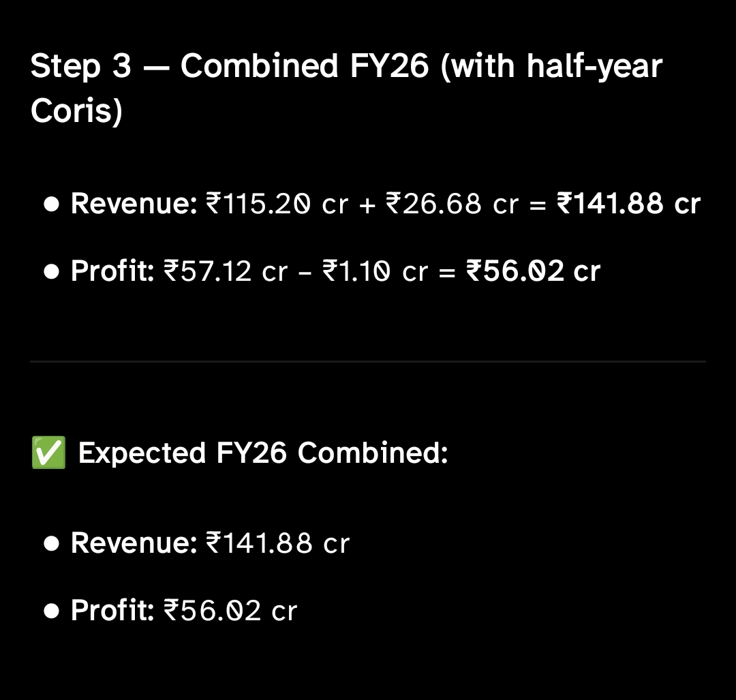Click the bullet before Step 3 Profit line
The image size is (736, 700).
51,271
